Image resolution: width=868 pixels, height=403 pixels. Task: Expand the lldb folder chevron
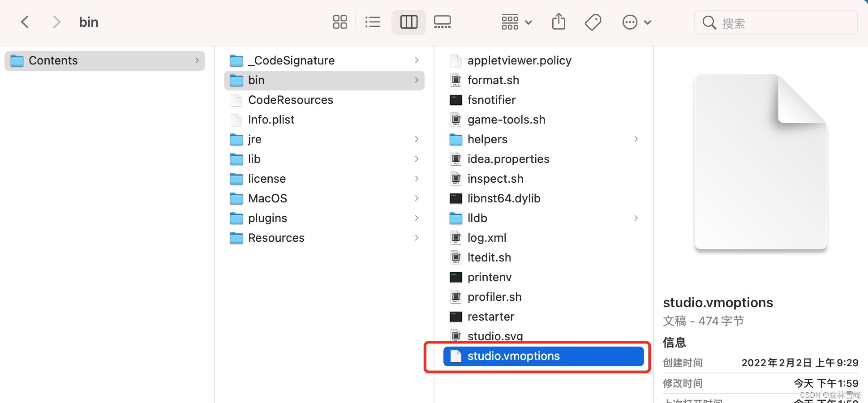pos(636,218)
